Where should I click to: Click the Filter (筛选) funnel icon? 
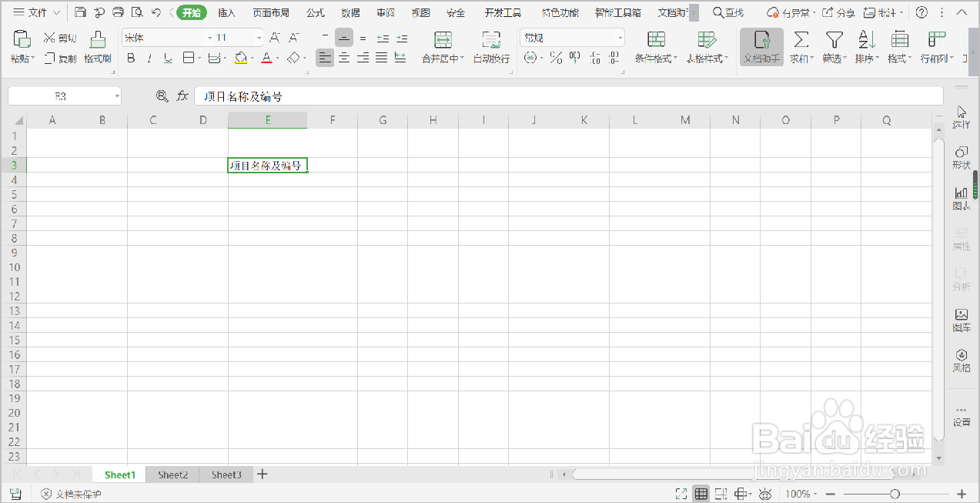tap(834, 39)
